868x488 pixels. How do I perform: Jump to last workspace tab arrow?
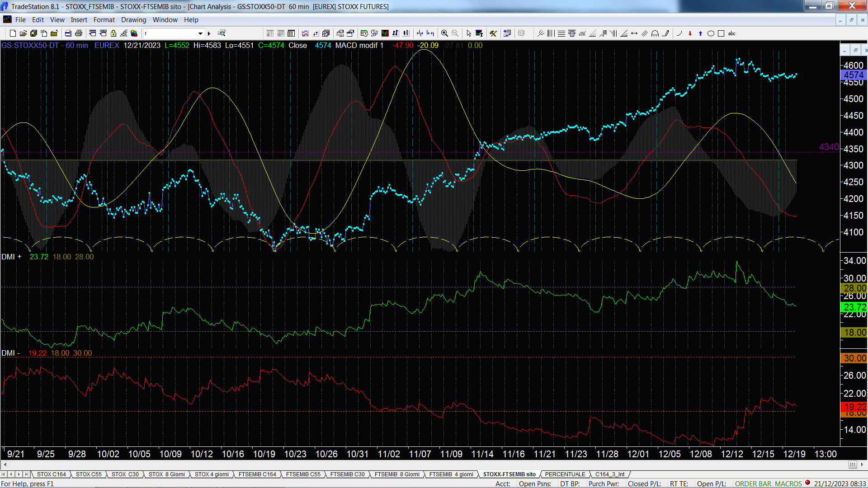(x=27, y=474)
